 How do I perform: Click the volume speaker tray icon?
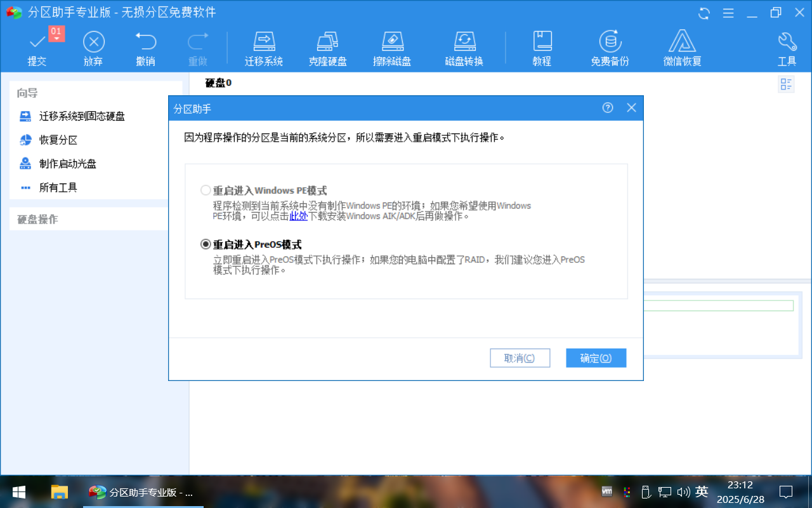tap(683, 491)
